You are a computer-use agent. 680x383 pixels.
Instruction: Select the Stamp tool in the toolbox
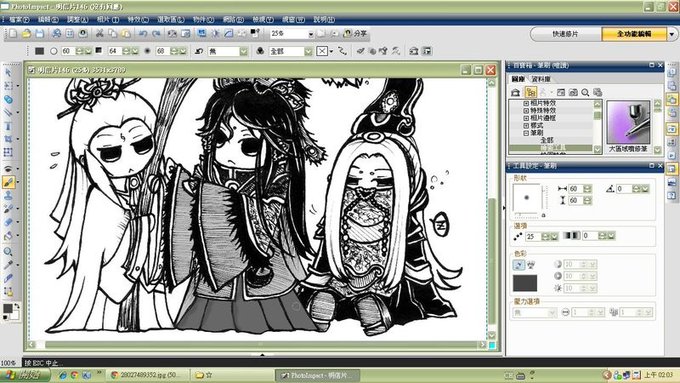point(8,196)
